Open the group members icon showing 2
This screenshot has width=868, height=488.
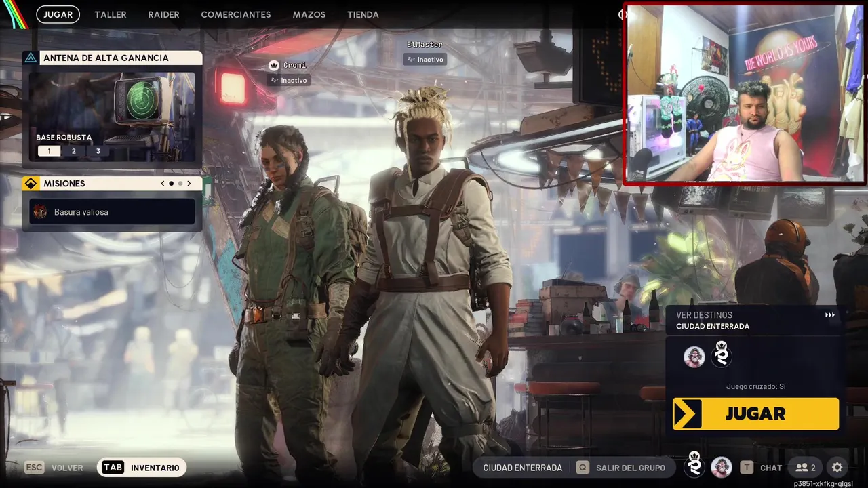(x=806, y=468)
